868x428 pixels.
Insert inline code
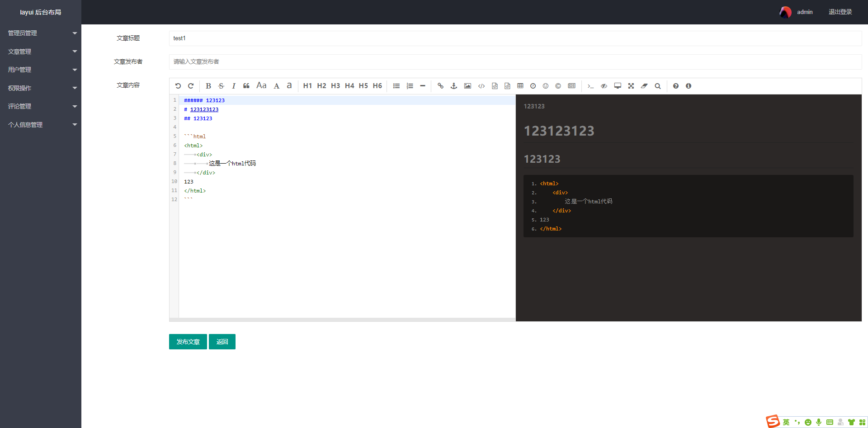tap(481, 86)
